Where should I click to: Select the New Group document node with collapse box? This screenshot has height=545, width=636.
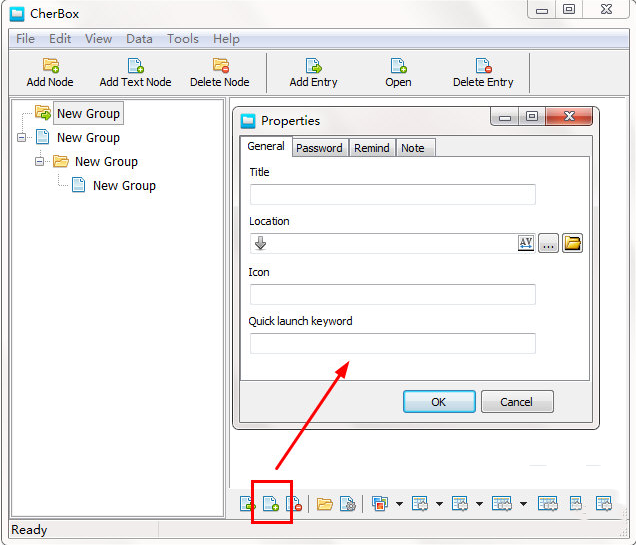click(x=88, y=138)
